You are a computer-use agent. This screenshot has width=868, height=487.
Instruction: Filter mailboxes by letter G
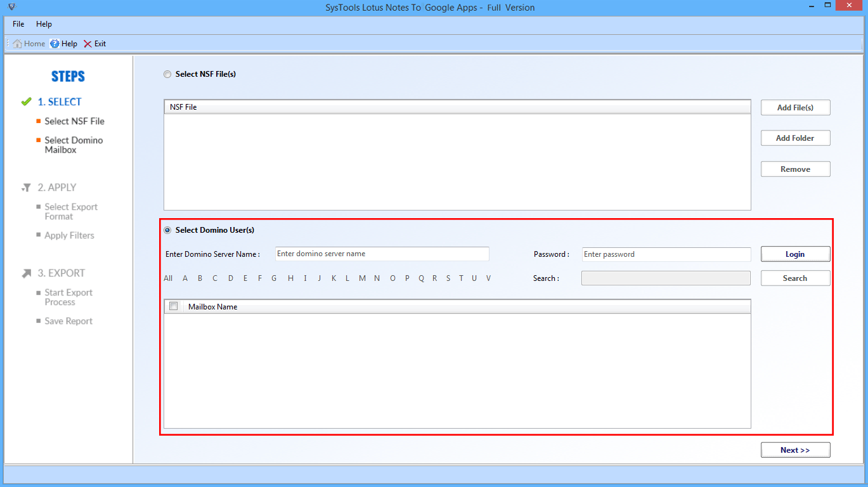coord(274,278)
